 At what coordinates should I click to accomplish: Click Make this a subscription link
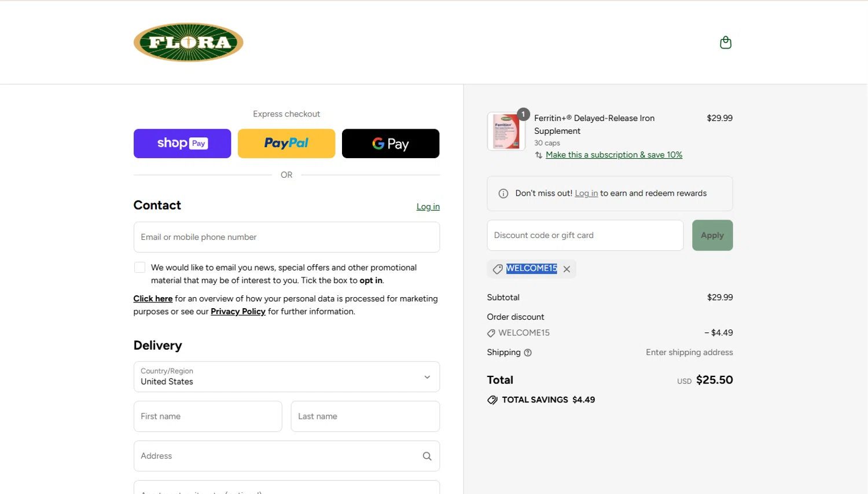tap(614, 155)
